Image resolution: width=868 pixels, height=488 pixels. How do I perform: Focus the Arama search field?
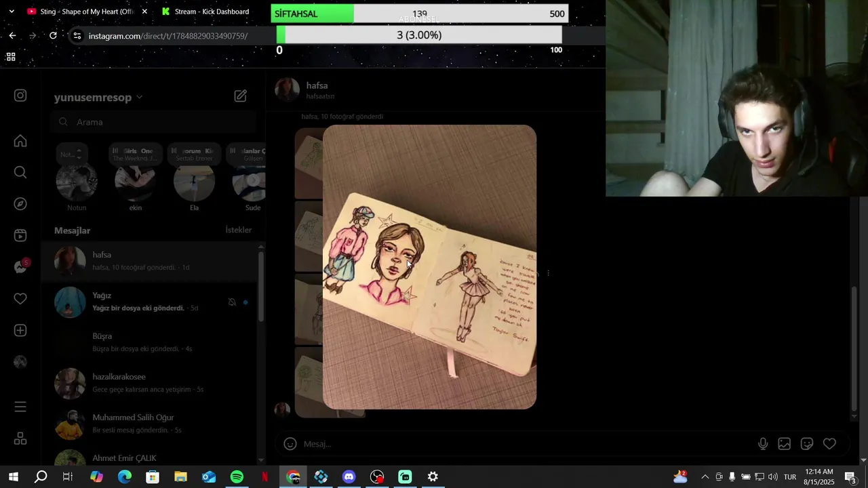pyautogui.click(x=153, y=122)
